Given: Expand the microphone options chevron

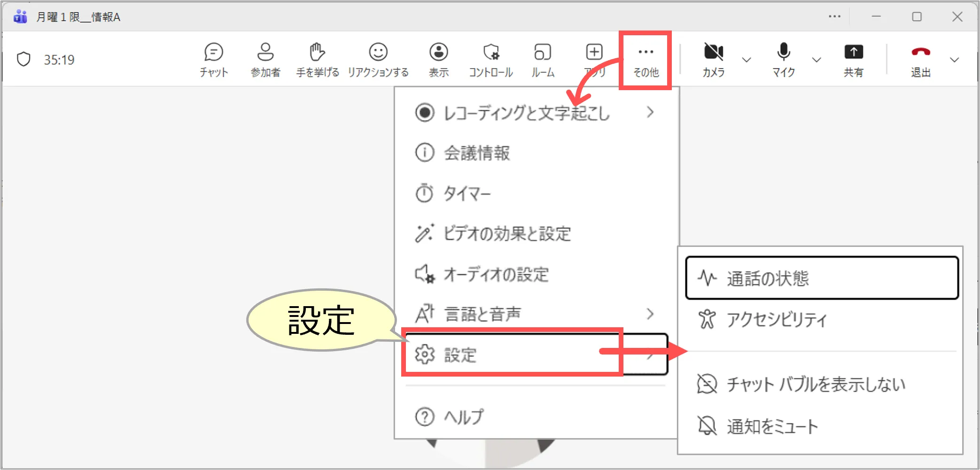Looking at the screenshot, I should 817,60.
